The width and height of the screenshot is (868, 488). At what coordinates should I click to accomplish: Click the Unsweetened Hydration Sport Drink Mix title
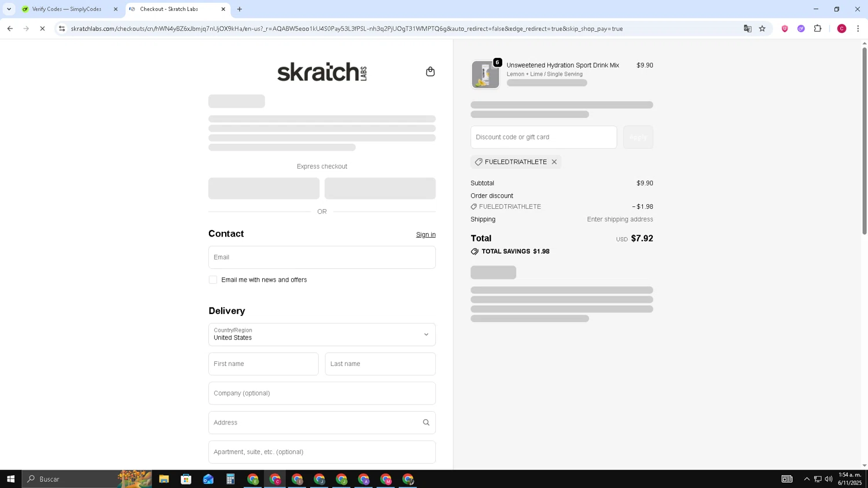click(x=562, y=65)
